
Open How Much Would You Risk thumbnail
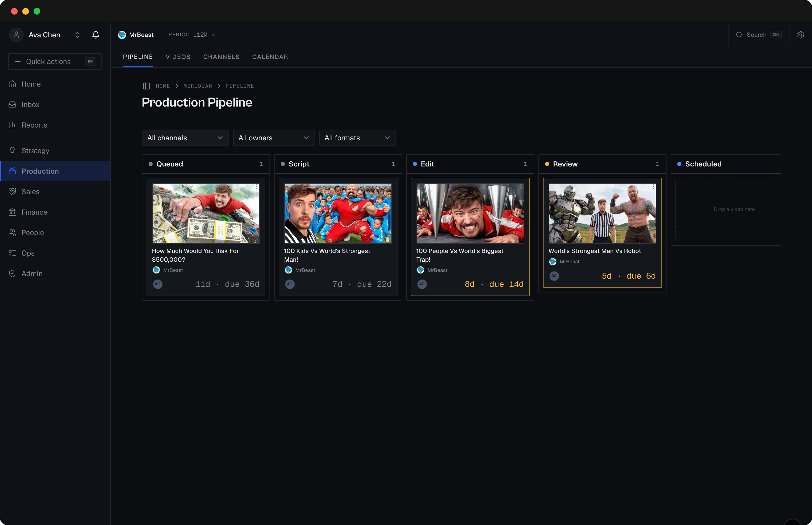tap(205, 213)
